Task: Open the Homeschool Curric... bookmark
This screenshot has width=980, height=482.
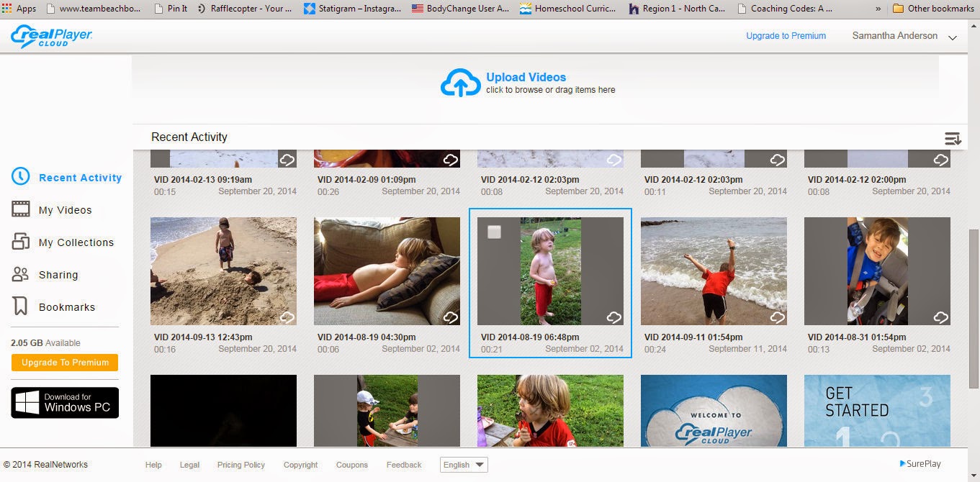Action: click(567, 9)
